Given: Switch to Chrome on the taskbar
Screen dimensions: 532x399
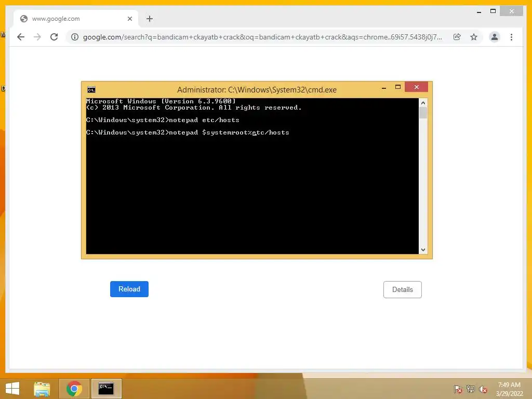Looking at the screenshot, I should 74,389.
